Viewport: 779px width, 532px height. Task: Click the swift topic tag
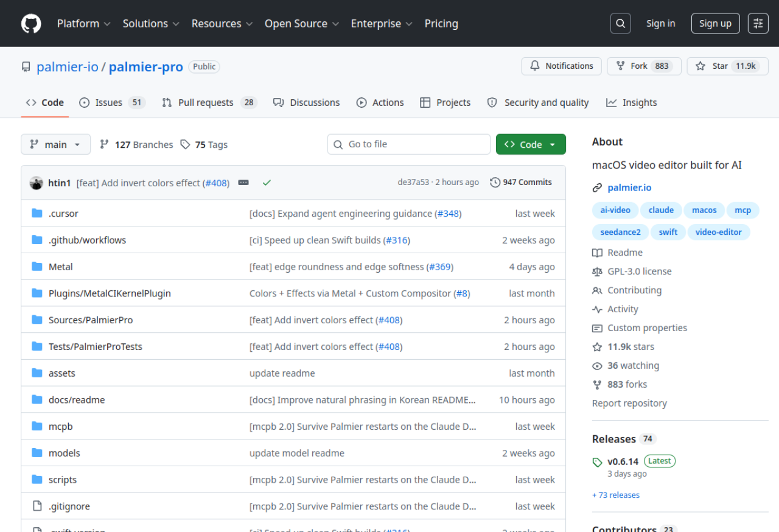point(668,232)
